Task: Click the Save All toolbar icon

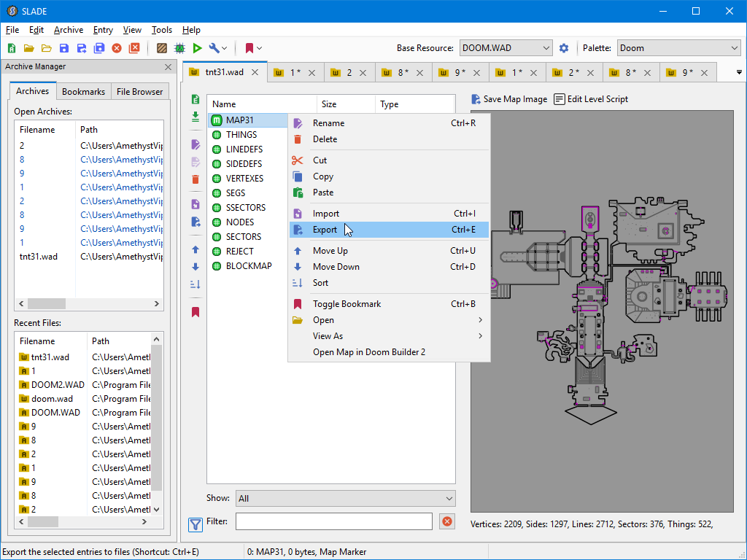Action: click(x=99, y=48)
